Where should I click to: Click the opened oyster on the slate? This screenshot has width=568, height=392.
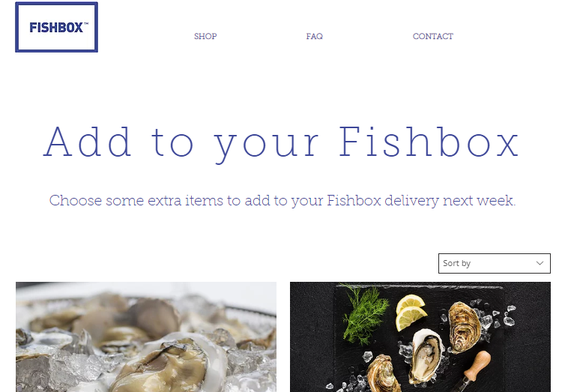(x=426, y=356)
